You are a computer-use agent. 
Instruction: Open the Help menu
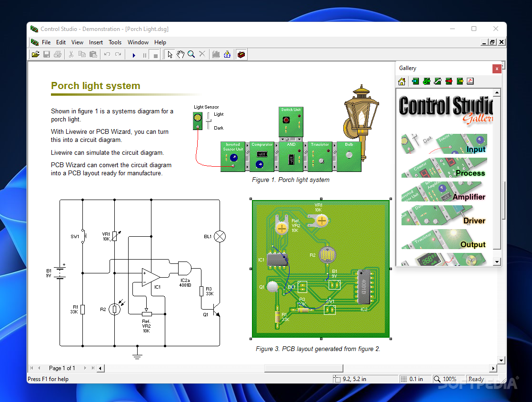click(x=160, y=42)
